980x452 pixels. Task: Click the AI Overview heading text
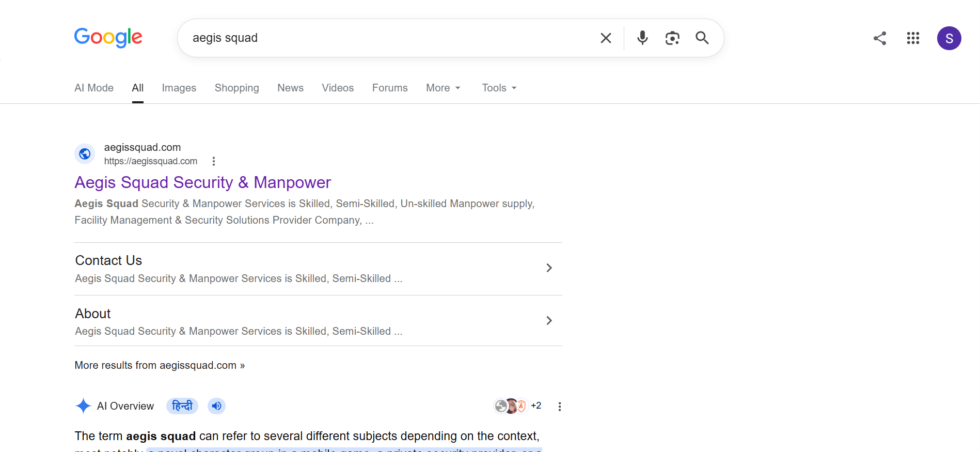click(x=125, y=406)
